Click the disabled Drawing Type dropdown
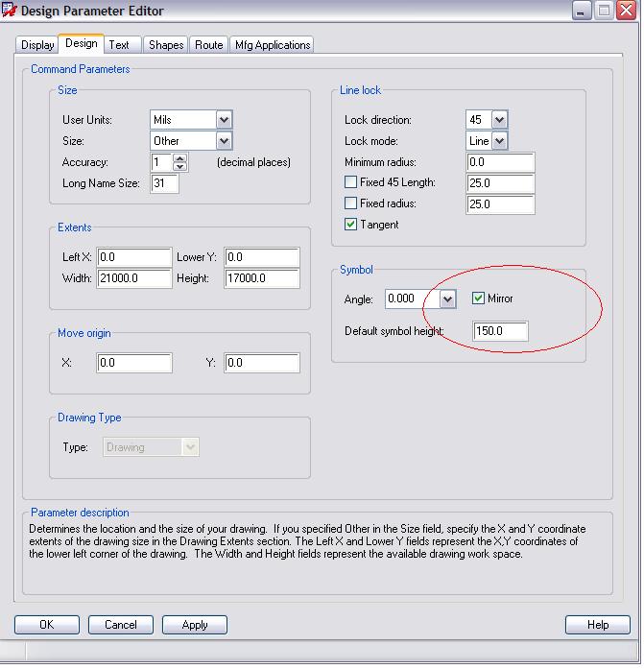 click(151, 447)
